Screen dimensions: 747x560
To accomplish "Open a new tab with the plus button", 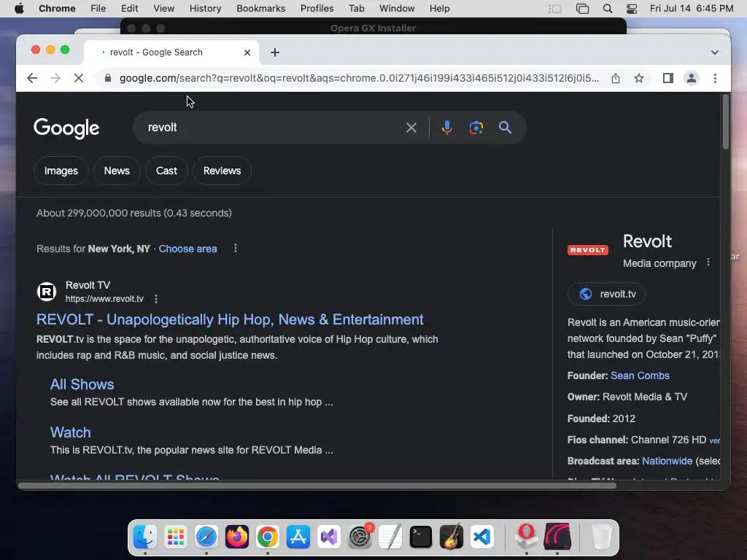I will pyautogui.click(x=275, y=52).
